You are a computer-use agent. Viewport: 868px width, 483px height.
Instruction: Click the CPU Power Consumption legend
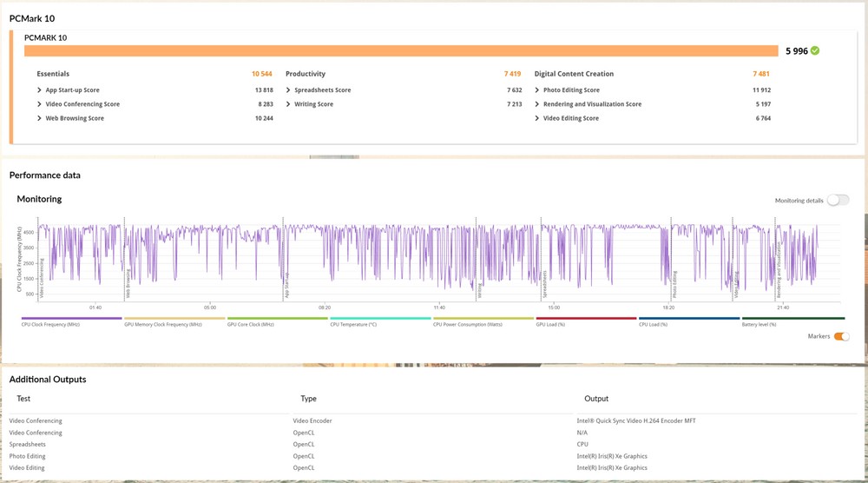483,319
